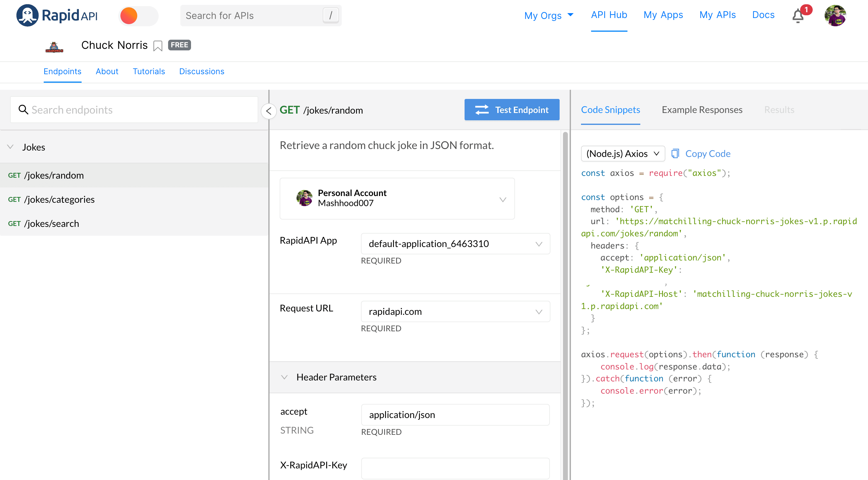Open the user profile avatar menu
The image size is (868, 480).
[x=835, y=16]
